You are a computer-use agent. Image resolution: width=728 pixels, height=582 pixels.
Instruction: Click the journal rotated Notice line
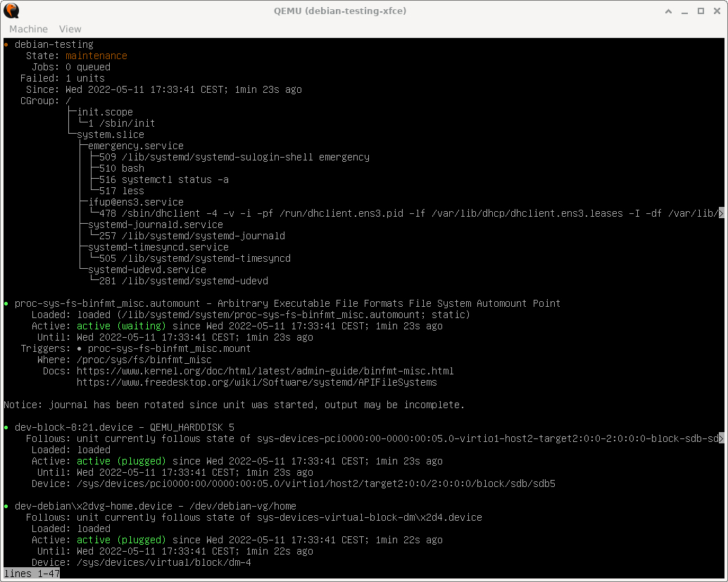234,405
